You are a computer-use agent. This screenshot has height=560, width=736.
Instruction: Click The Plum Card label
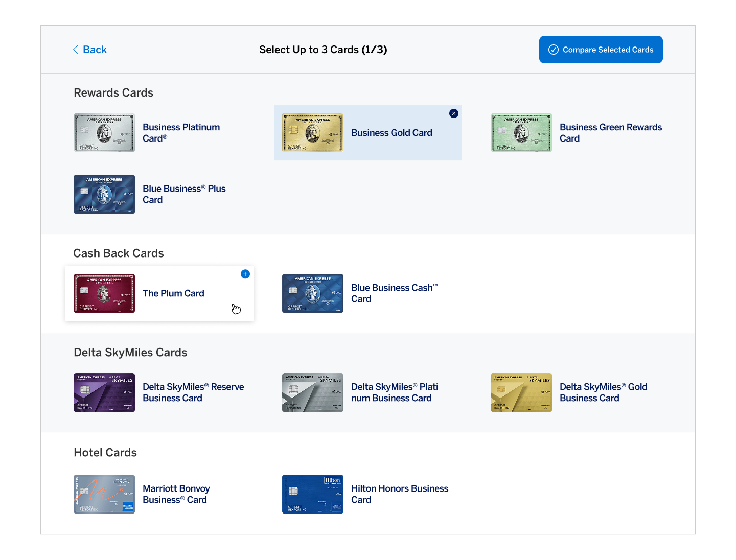pos(173,293)
